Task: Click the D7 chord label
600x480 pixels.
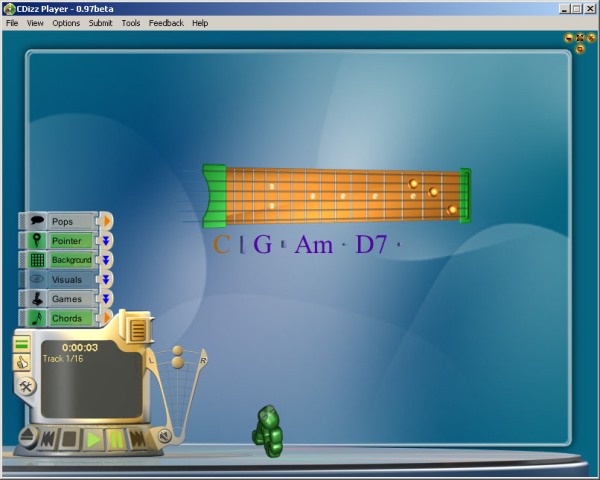Action: coord(371,244)
